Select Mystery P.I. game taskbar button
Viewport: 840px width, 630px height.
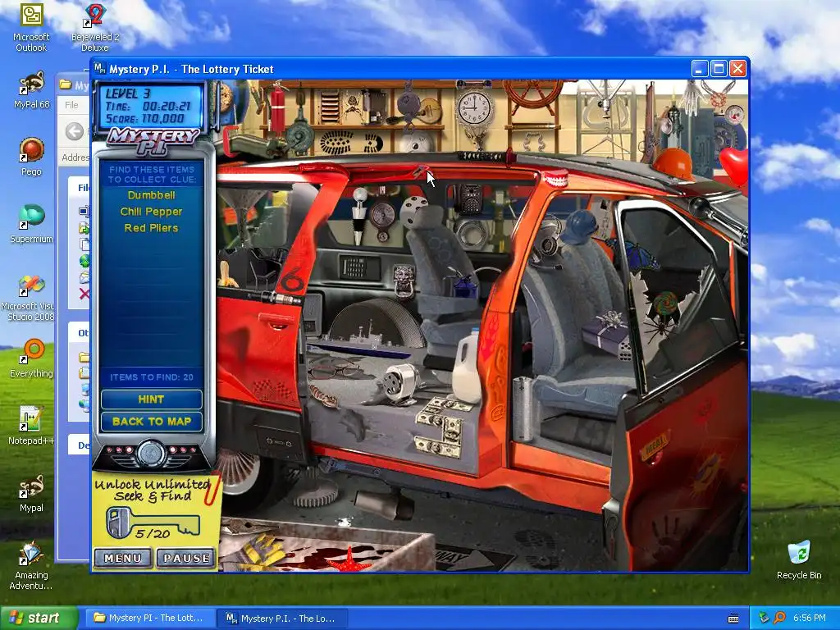[281, 619]
